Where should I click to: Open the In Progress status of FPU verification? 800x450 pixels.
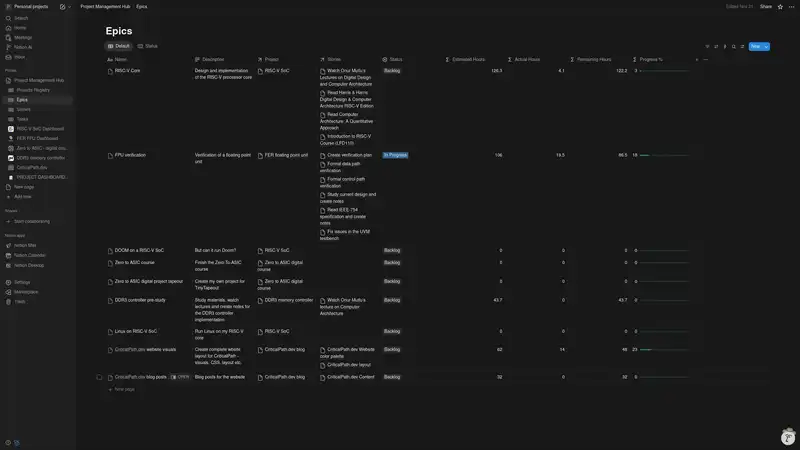pyautogui.click(x=395, y=155)
